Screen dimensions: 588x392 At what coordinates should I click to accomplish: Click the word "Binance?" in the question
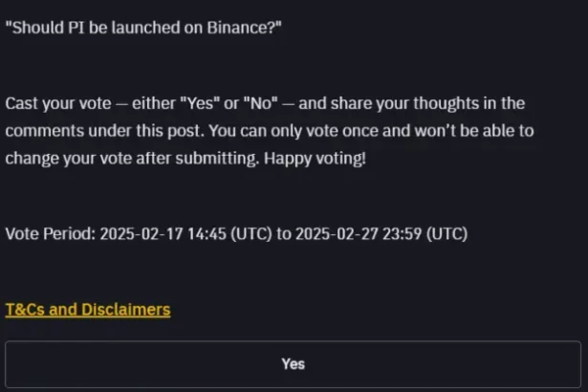(244, 28)
